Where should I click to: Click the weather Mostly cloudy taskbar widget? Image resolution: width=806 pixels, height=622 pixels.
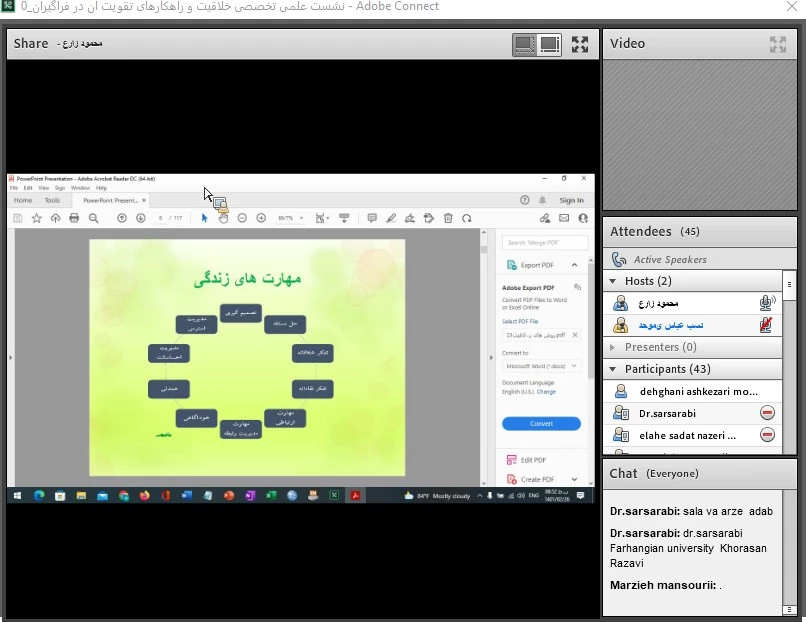(437, 496)
